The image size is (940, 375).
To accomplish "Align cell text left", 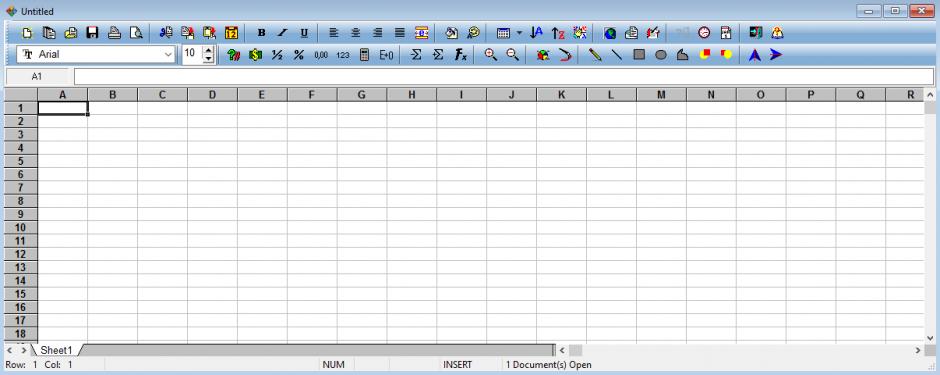I will [334, 33].
